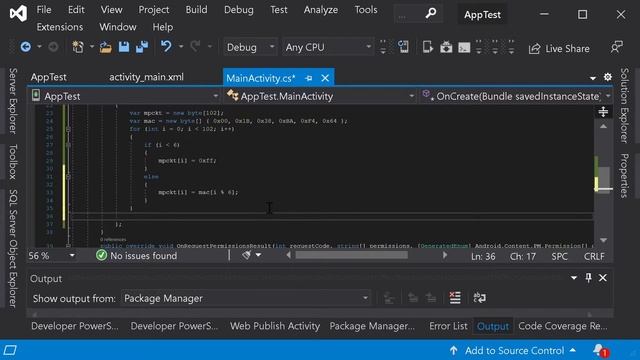Image resolution: width=640 pixels, height=360 pixels.
Task: Click the Send Feedback icon
Action: pyautogui.click(x=617, y=47)
